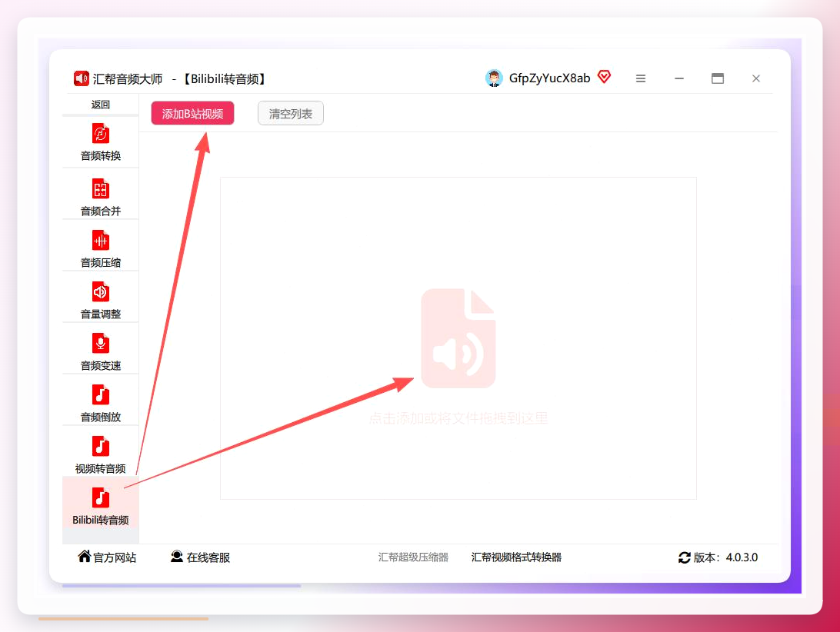
Task: Click the red VIP diamond badge
Action: [605, 77]
